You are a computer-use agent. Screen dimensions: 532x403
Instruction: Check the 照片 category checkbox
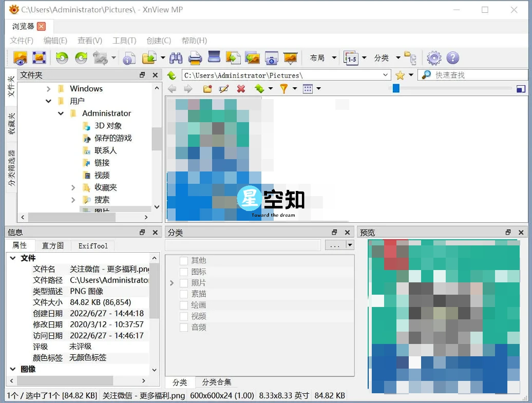coord(183,282)
